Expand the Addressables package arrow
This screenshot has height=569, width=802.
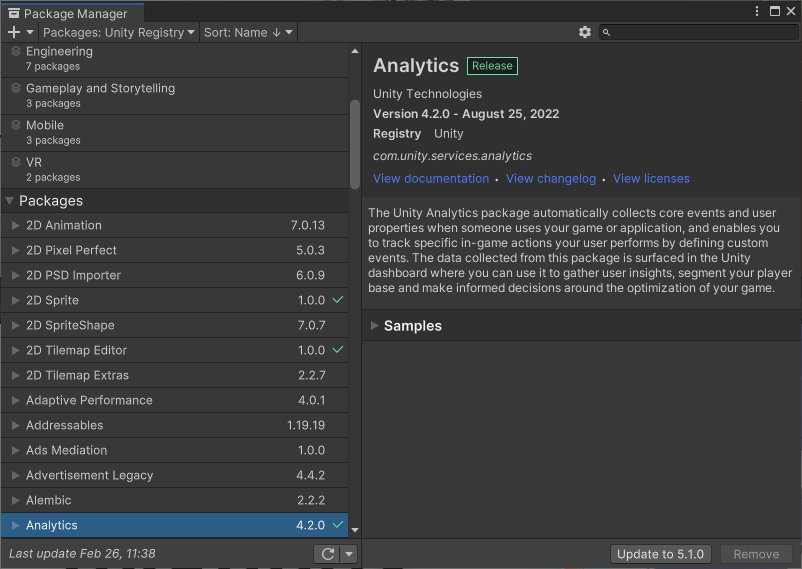point(15,425)
